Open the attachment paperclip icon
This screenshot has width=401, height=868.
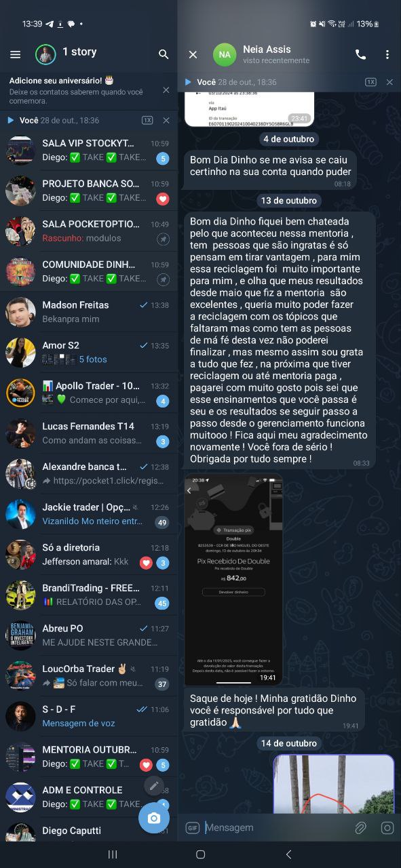(x=361, y=827)
